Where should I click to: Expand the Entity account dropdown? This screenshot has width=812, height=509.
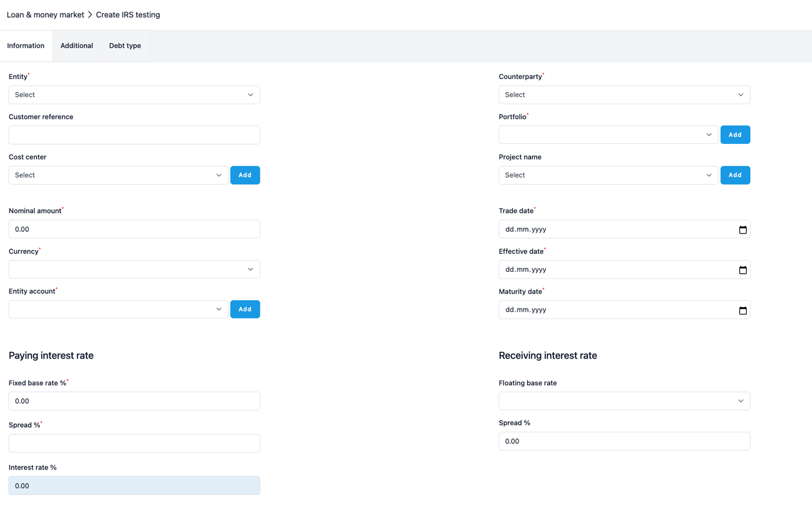pyautogui.click(x=118, y=310)
